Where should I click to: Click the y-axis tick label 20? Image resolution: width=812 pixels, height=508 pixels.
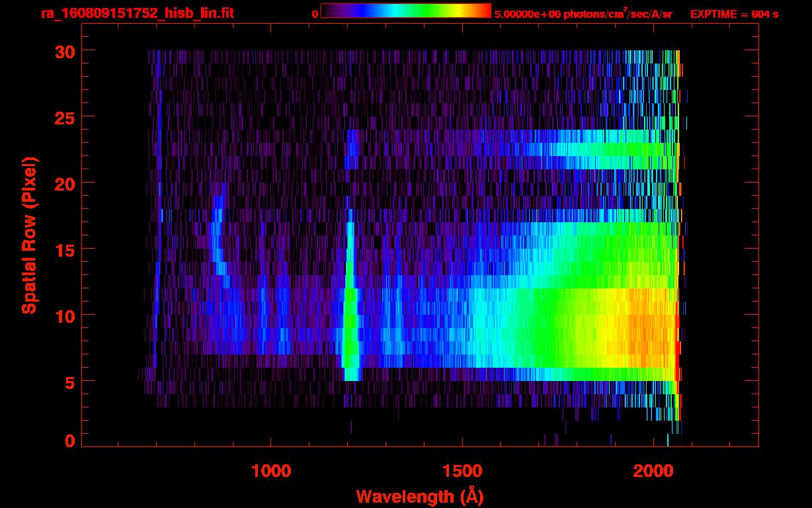click(x=65, y=183)
